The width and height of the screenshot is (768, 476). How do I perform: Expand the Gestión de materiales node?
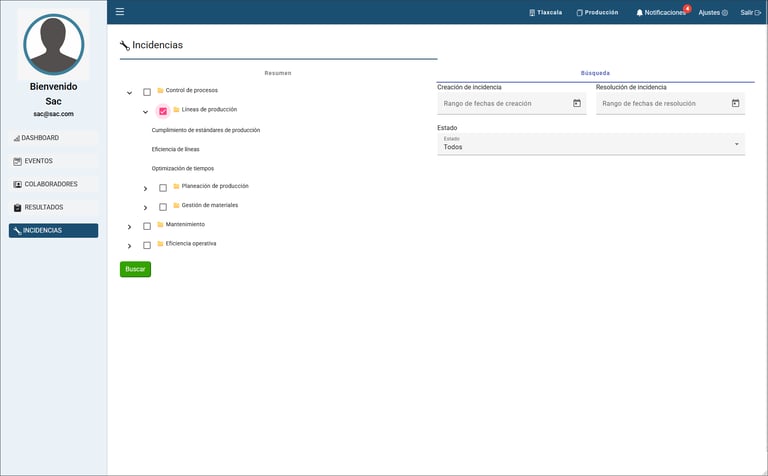145,208
